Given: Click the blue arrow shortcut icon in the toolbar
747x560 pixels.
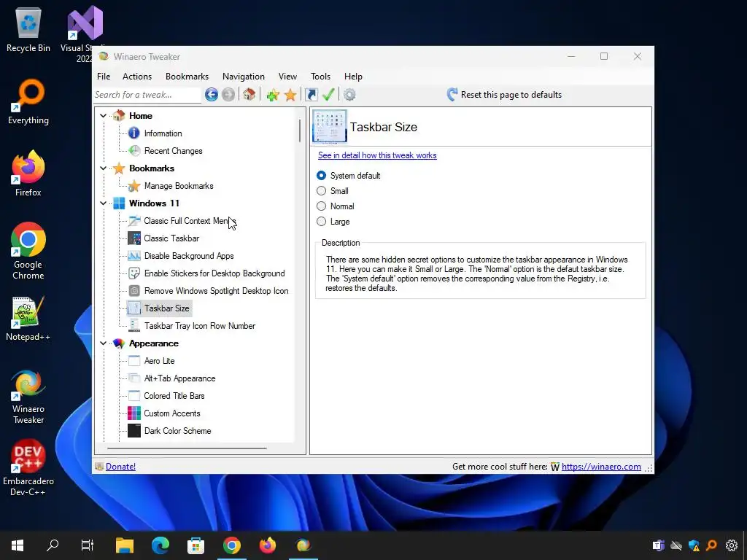Looking at the screenshot, I should click(x=311, y=95).
